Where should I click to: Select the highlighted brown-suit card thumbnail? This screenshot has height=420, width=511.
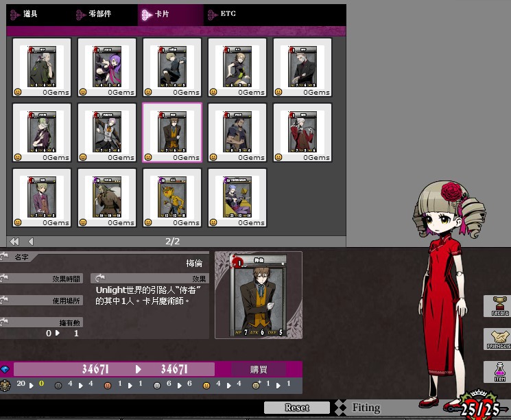(172, 132)
